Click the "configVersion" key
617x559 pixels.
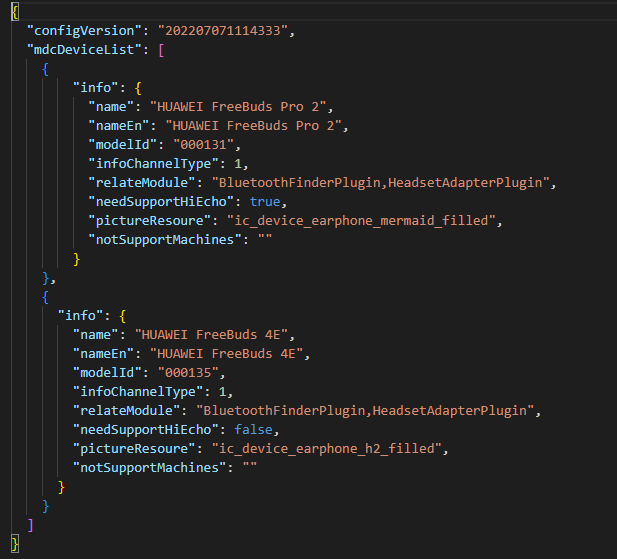pos(84,31)
